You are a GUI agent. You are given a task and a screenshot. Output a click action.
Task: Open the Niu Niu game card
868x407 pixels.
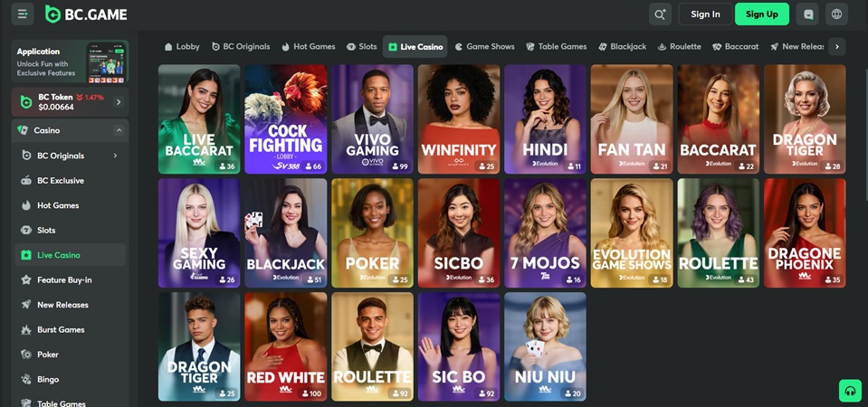coord(545,346)
